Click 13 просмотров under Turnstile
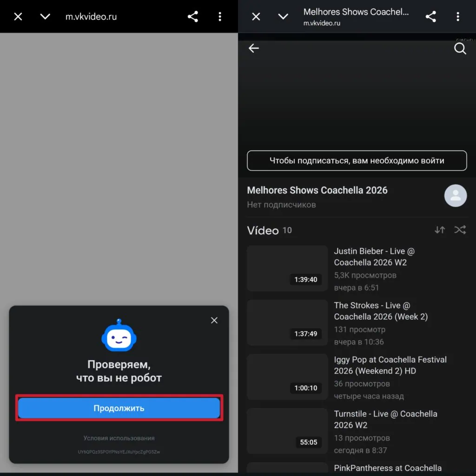This screenshot has width=476, height=476. pyautogui.click(x=362, y=438)
